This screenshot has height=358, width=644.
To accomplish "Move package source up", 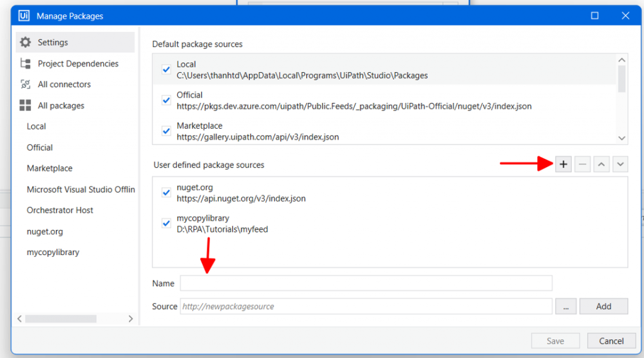I will (601, 165).
